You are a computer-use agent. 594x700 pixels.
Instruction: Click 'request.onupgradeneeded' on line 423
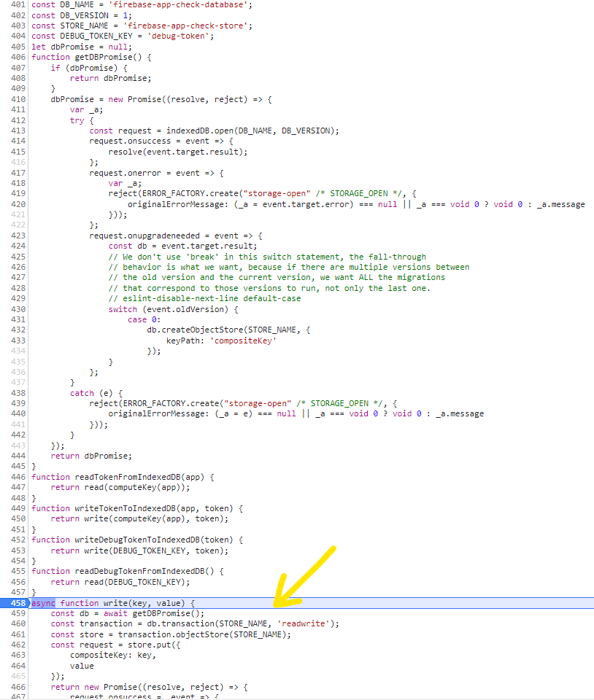pyautogui.click(x=144, y=236)
